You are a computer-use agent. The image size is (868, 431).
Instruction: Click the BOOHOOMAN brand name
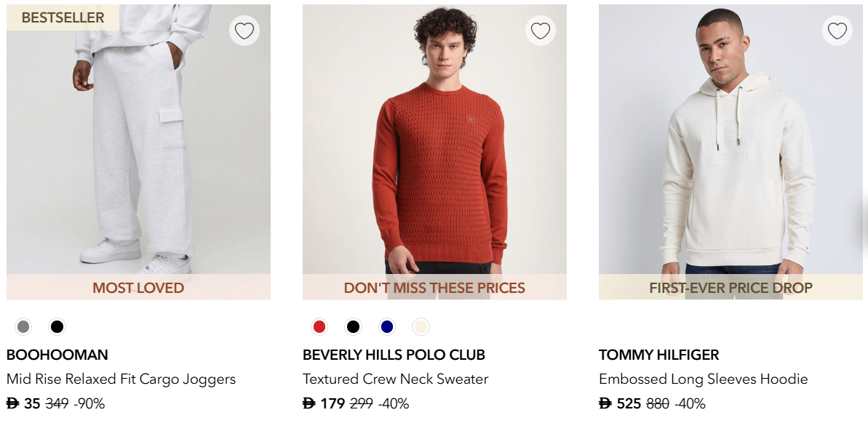(57, 355)
